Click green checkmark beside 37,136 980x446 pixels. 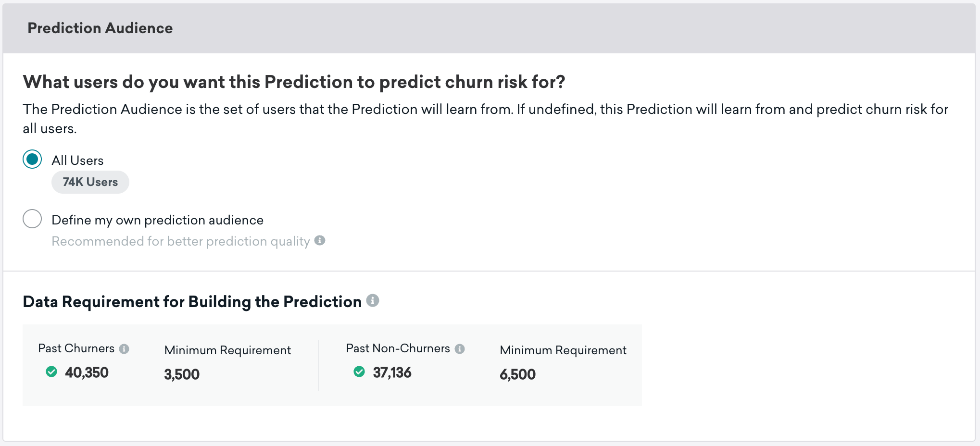tap(359, 372)
